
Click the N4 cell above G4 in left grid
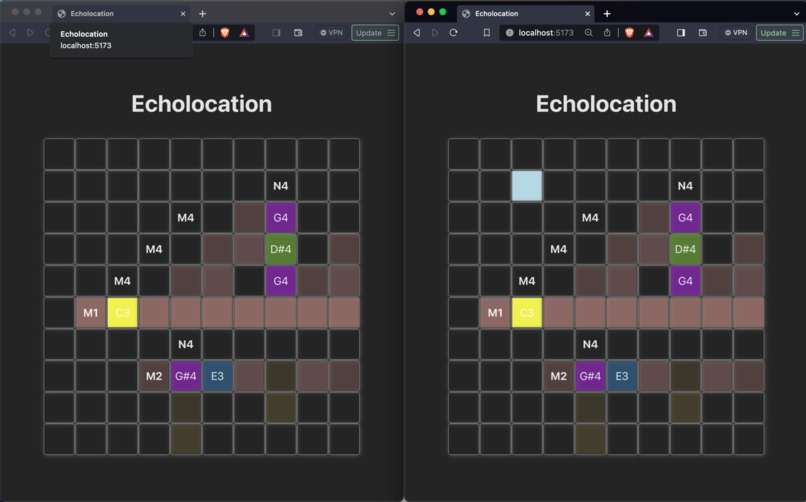(x=281, y=185)
